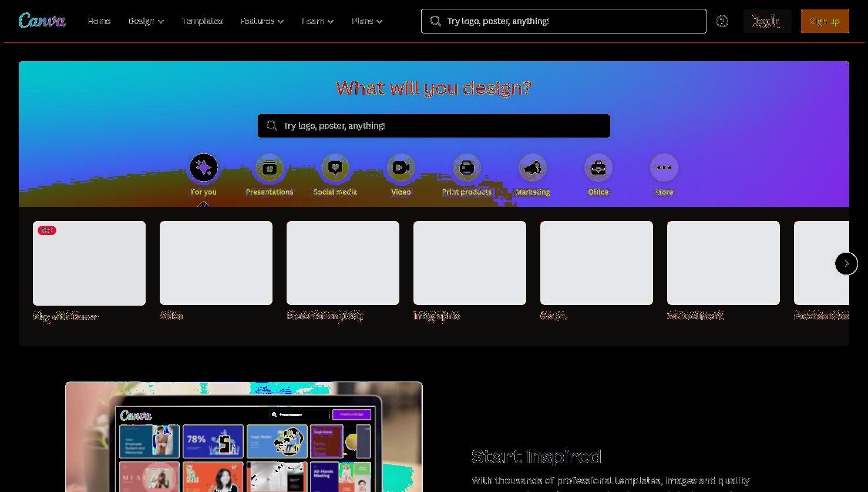Select the Presentations category icon

coord(270,168)
